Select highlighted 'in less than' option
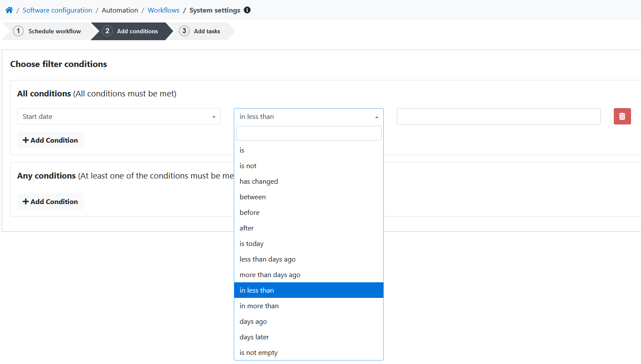Screen dimensions: 641x364 [x=309, y=290]
